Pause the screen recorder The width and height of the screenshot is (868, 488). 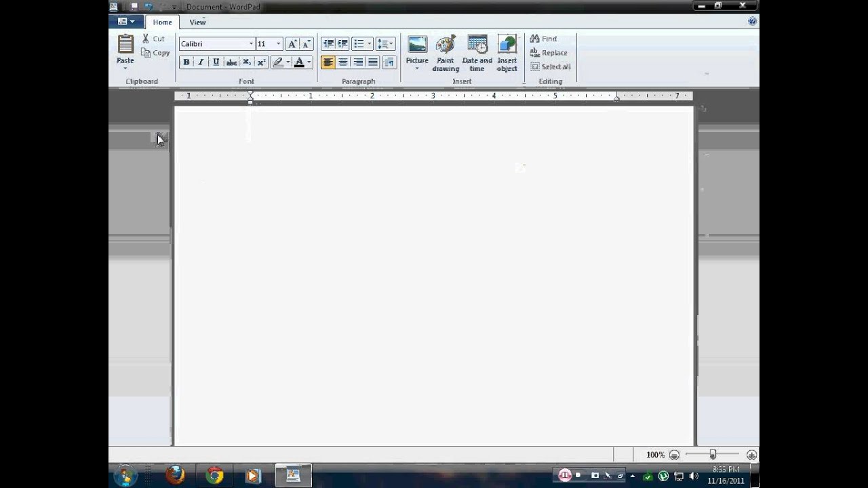565,475
